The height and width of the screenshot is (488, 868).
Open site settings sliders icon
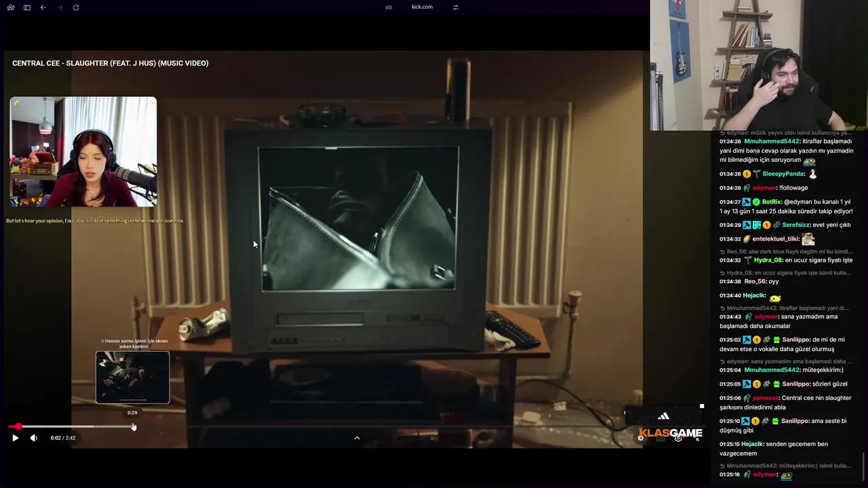[x=456, y=7]
